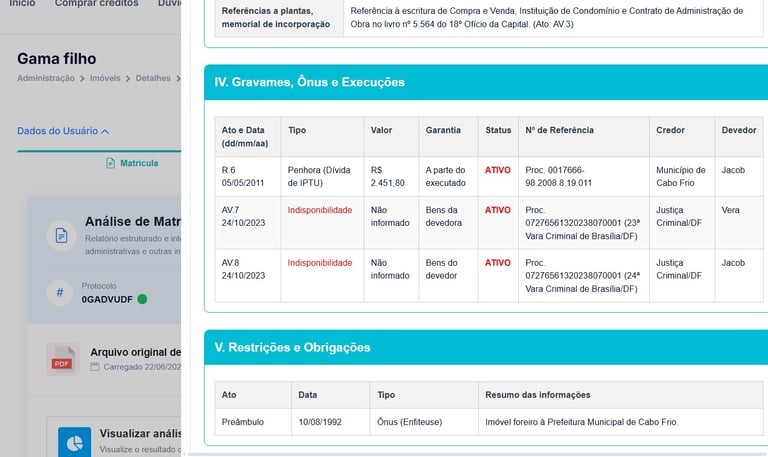Navigate to Imóveis breadcrumb
The height and width of the screenshot is (457, 768).
[x=105, y=78]
